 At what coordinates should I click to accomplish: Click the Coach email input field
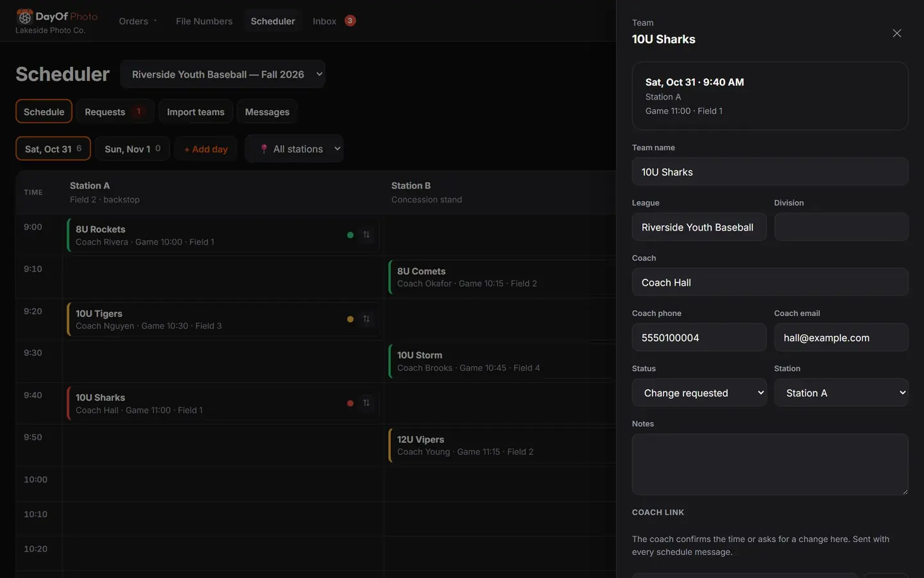pyautogui.click(x=841, y=337)
